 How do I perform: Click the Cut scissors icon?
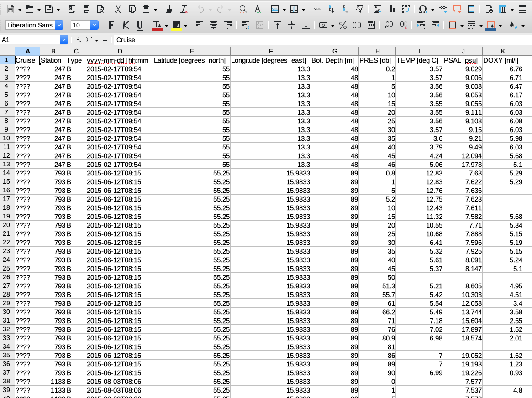click(118, 9)
